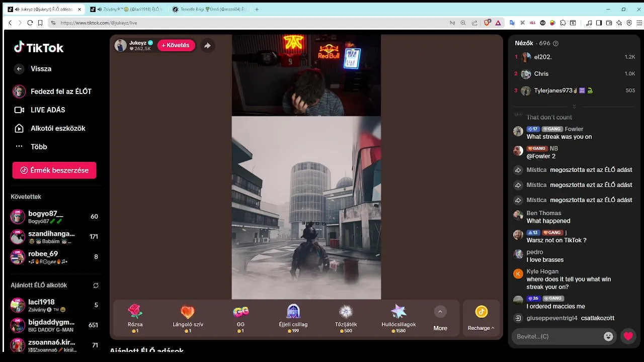Open viewer Chris profile
Screen dimensions: 644x362
click(x=574, y=74)
